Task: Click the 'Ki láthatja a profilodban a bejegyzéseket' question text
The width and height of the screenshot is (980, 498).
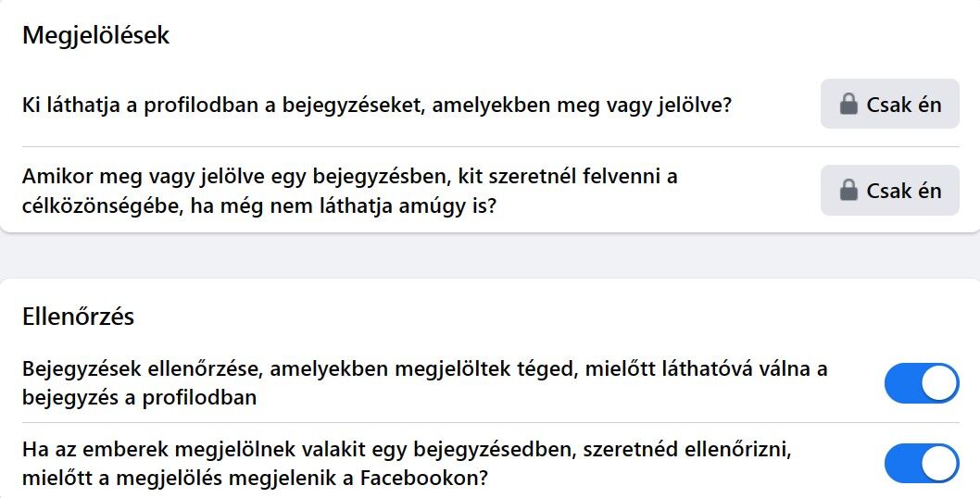Action: (x=376, y=105)
